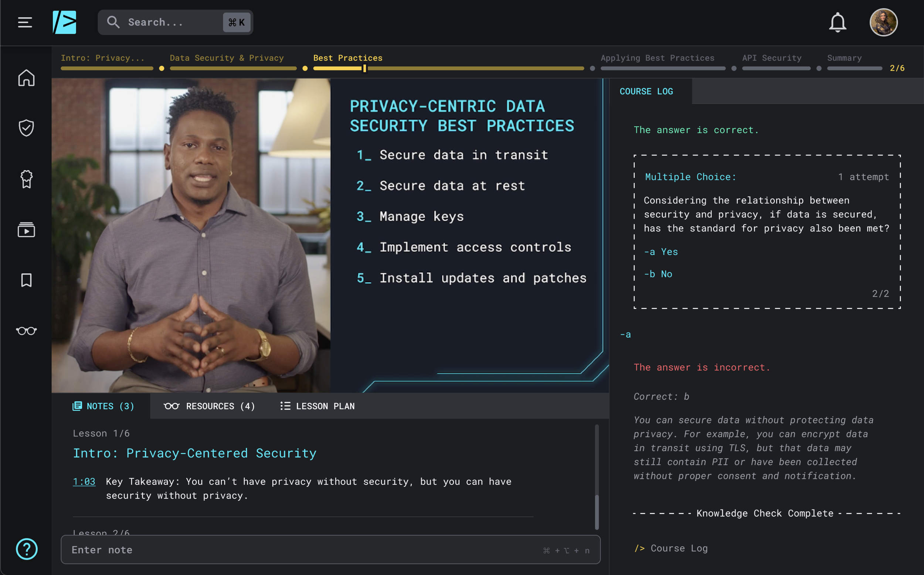
Task: Select the Notes (3) tab
Action: 103,406
